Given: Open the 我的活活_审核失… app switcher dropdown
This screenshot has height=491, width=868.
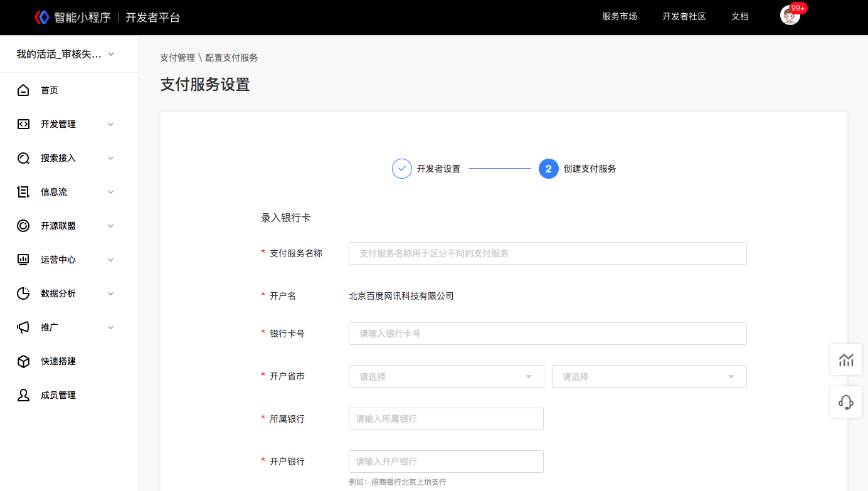Looking at the screenshot, I should [x=66, y=55].
